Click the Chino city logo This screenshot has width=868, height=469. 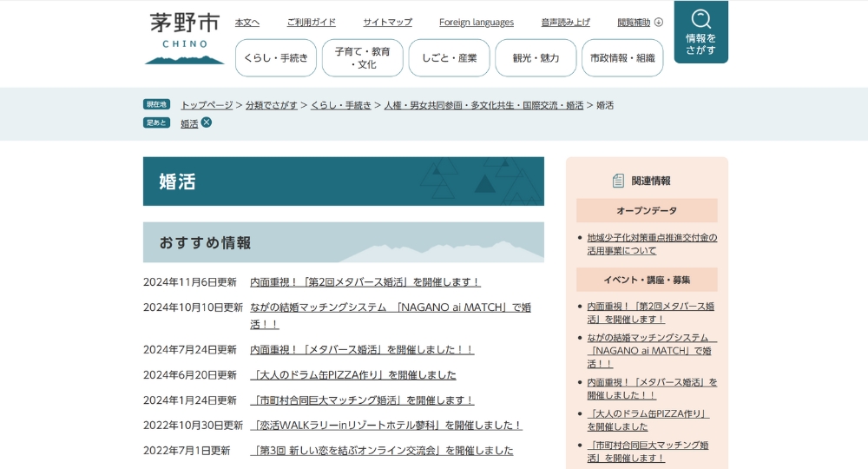point(184,38)
